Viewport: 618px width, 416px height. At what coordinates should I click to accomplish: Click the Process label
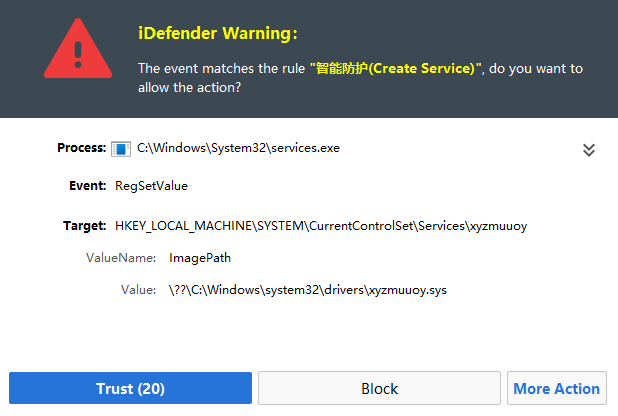(82, 148)
